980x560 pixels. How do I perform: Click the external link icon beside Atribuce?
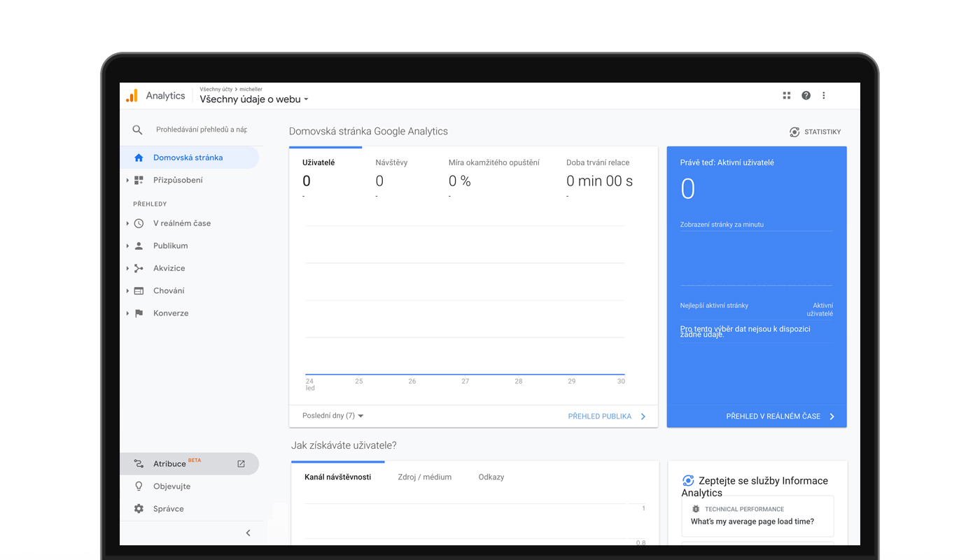(241, 463)
